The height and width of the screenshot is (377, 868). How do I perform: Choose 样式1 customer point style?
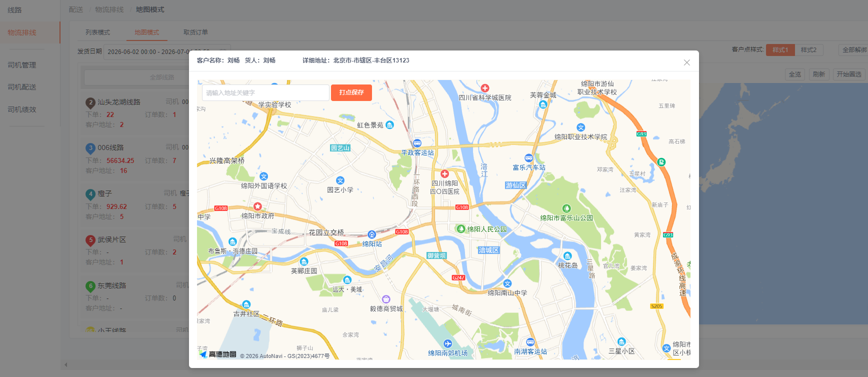[780, 50]
